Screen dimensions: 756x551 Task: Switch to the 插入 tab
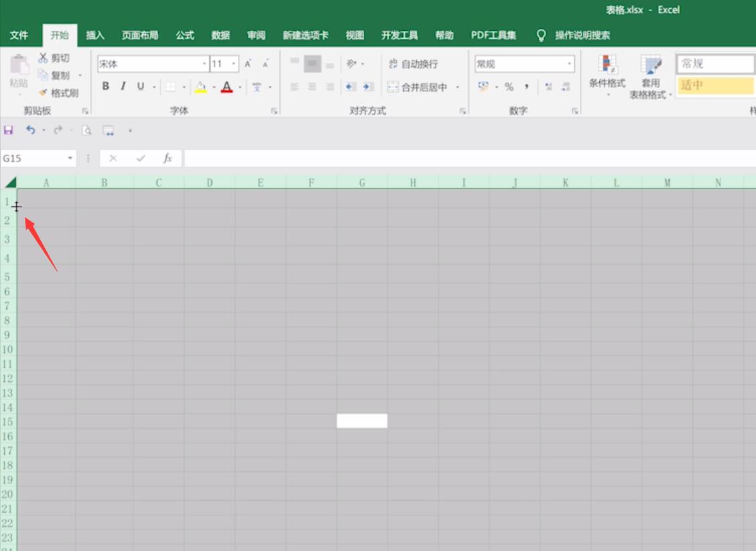pos(95,35)
